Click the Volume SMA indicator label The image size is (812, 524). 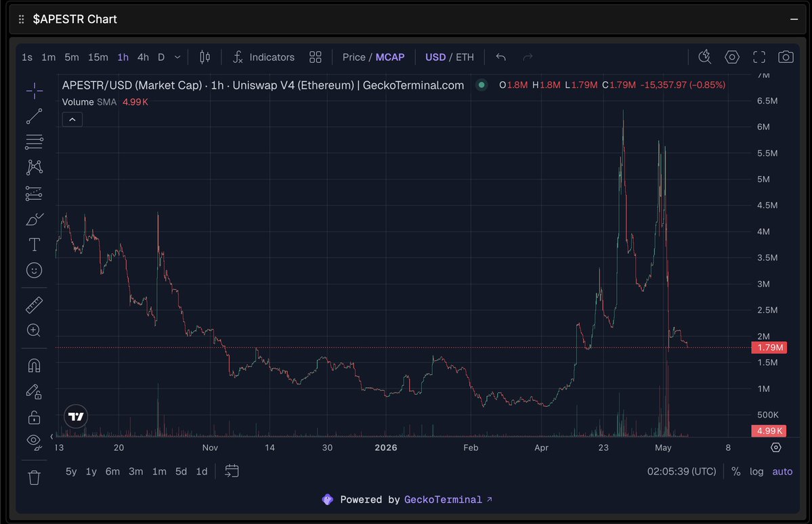coord(89,102)
